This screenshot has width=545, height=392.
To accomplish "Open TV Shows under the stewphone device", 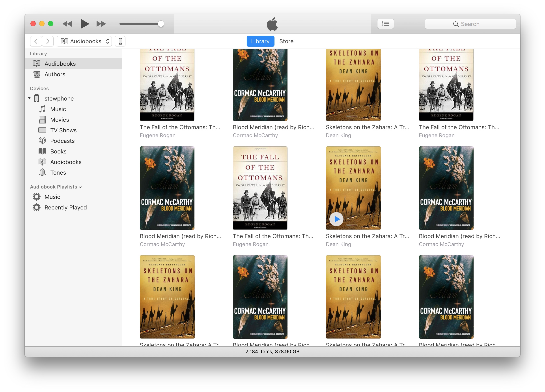I will (73, 130).
